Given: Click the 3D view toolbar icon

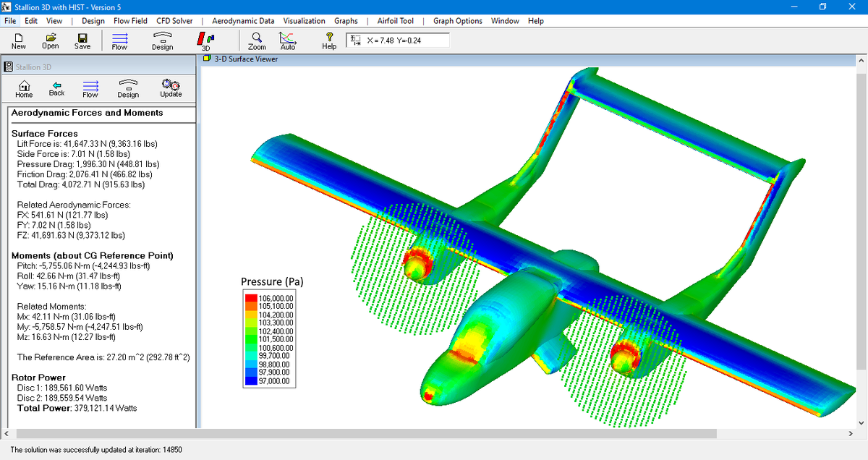Looking at the screenshot, I should [205, 41].
